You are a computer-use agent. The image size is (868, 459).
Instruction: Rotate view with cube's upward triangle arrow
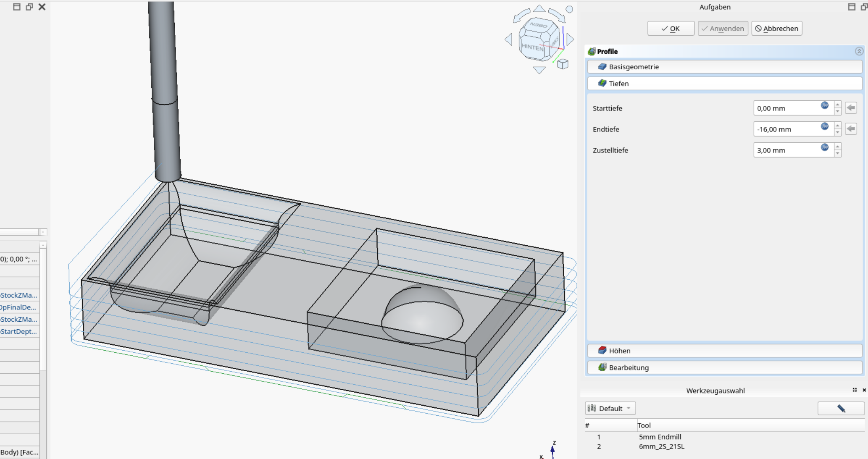pyautogui.click(x=539, y=9)
